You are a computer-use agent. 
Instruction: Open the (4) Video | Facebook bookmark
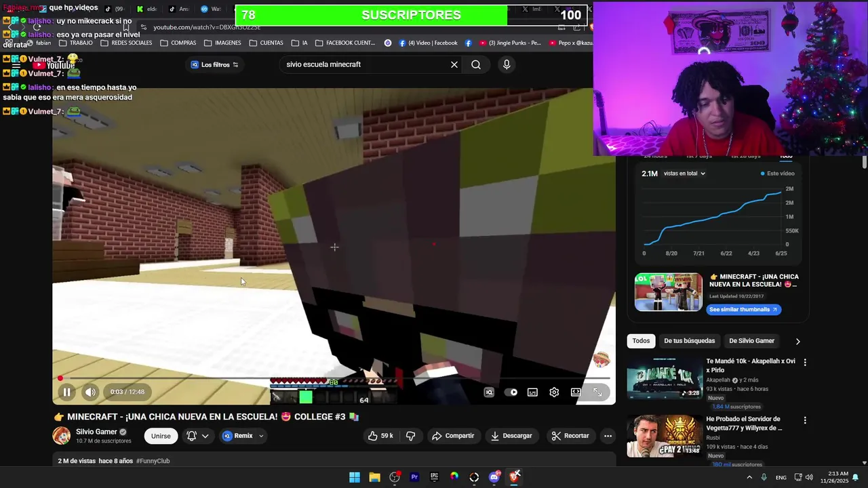428,43
